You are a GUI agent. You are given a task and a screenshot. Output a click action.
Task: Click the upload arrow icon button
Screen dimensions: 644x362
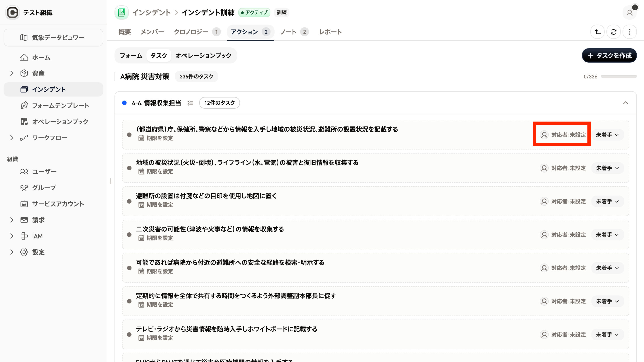pyautogui.click(x=597, y=32)
